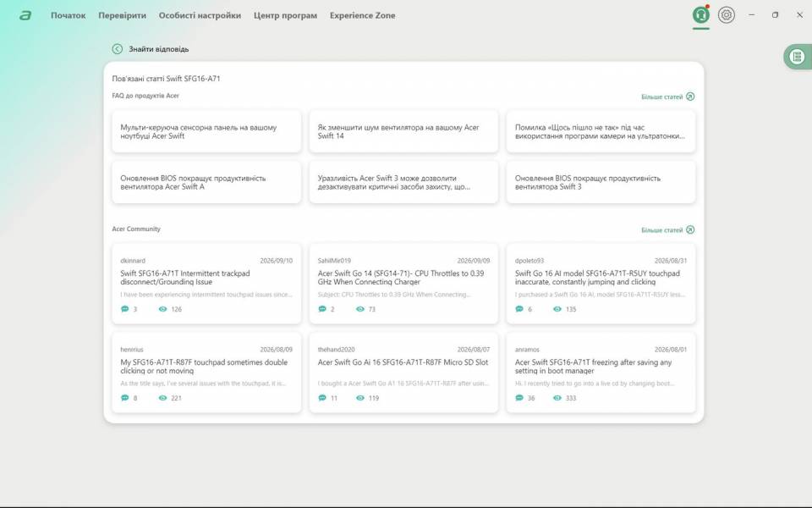Click date 2026/08/31 on dpoleto93 post
Image resolution: width=812 pixels, height=508 pixels.
coord(671,261)
